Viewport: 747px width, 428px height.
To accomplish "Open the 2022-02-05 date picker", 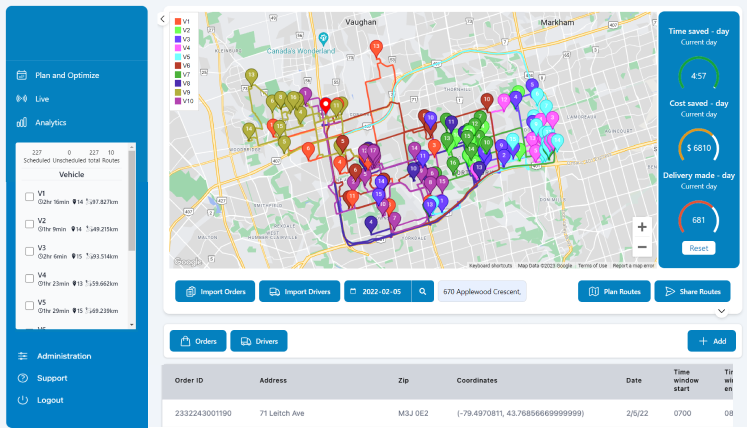I will pos(378,292).
